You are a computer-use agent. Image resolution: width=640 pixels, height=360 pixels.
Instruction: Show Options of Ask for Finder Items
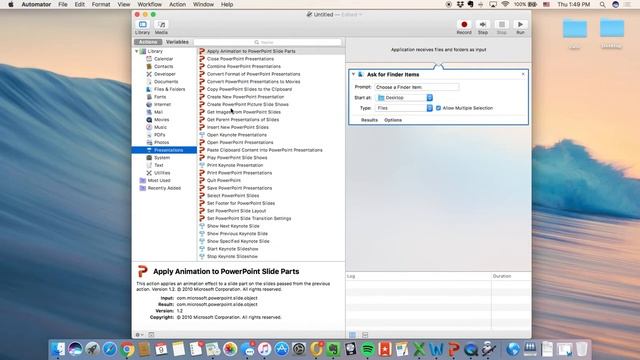pos(393,120)
